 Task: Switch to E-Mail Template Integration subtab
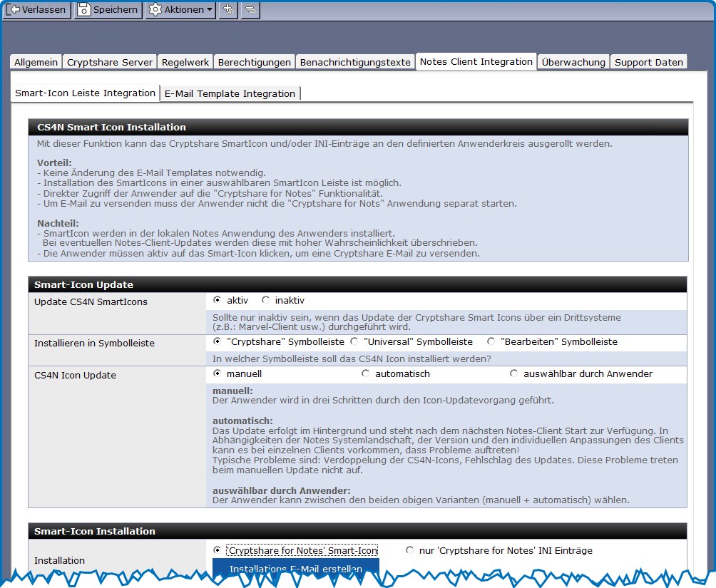[230, 93]
